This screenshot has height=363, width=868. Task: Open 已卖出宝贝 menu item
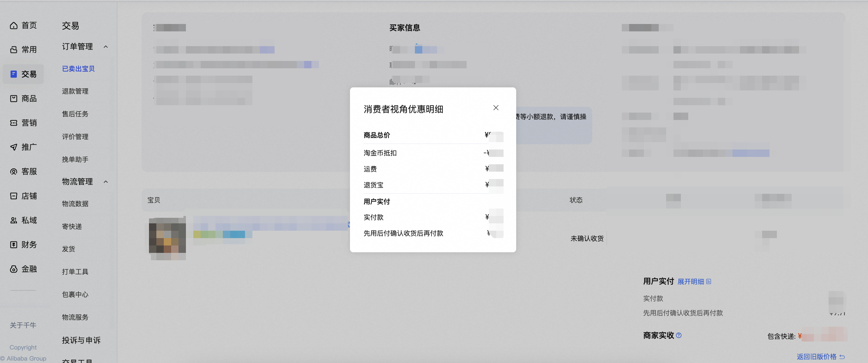tap(78, 69)
